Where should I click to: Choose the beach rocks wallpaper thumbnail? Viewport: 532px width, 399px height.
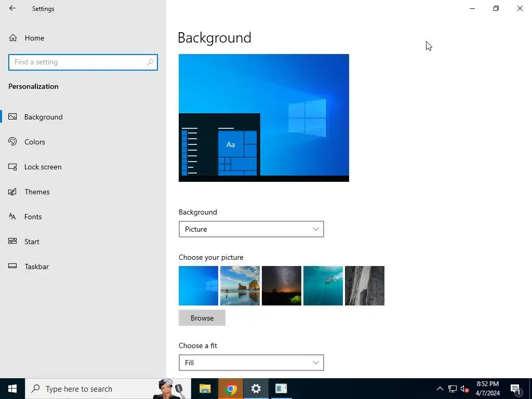tap(240, 286)
